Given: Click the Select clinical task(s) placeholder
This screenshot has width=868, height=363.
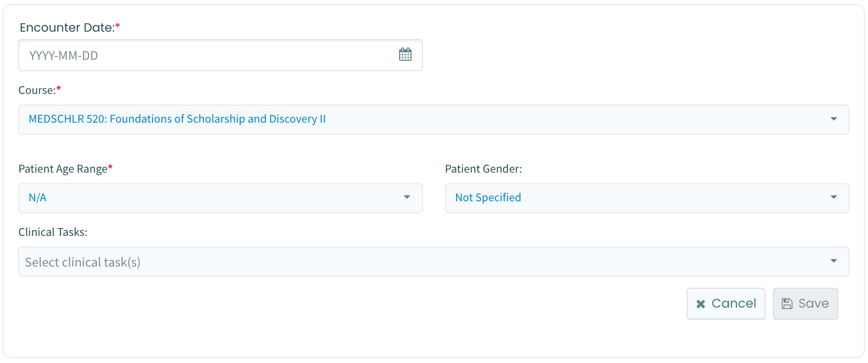Looking at the screenshot, I should point(83,262).
